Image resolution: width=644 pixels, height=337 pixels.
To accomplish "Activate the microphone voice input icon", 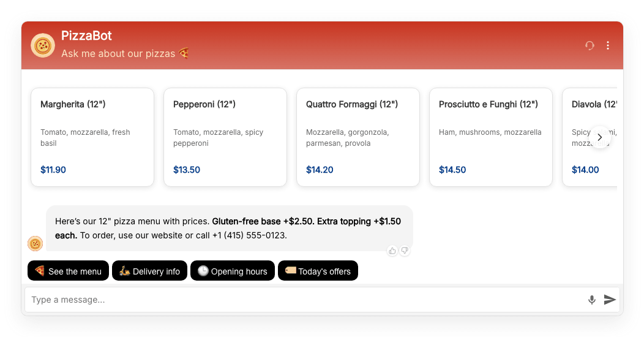I will (592, 300).
